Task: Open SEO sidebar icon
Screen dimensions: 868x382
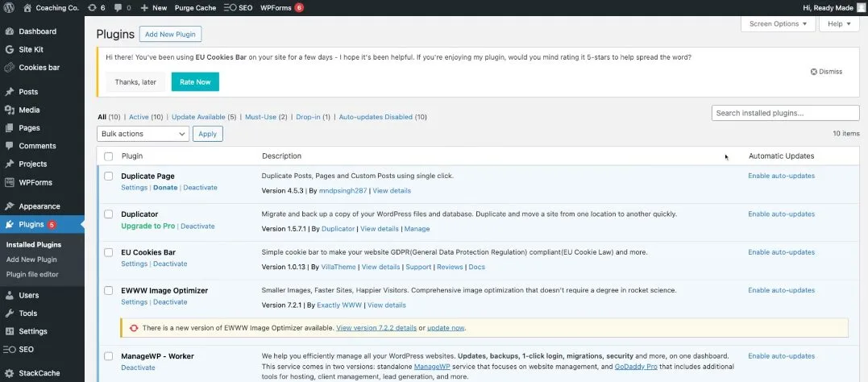Action: 9,349
